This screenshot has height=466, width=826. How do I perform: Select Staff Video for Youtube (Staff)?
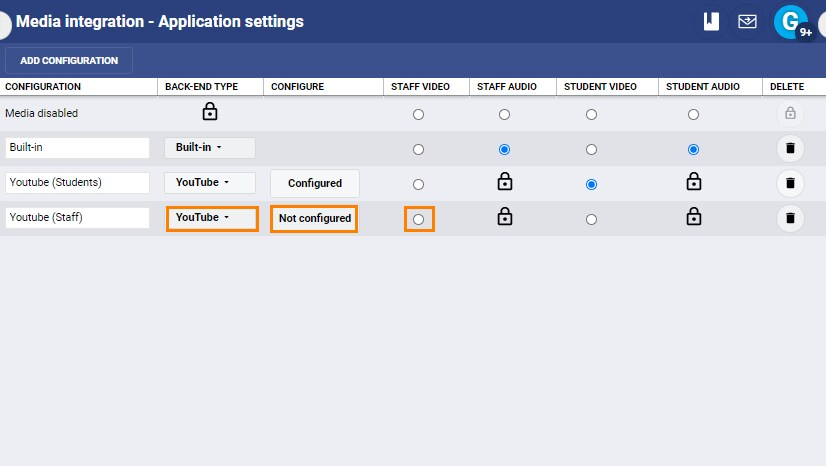[418, 219]
